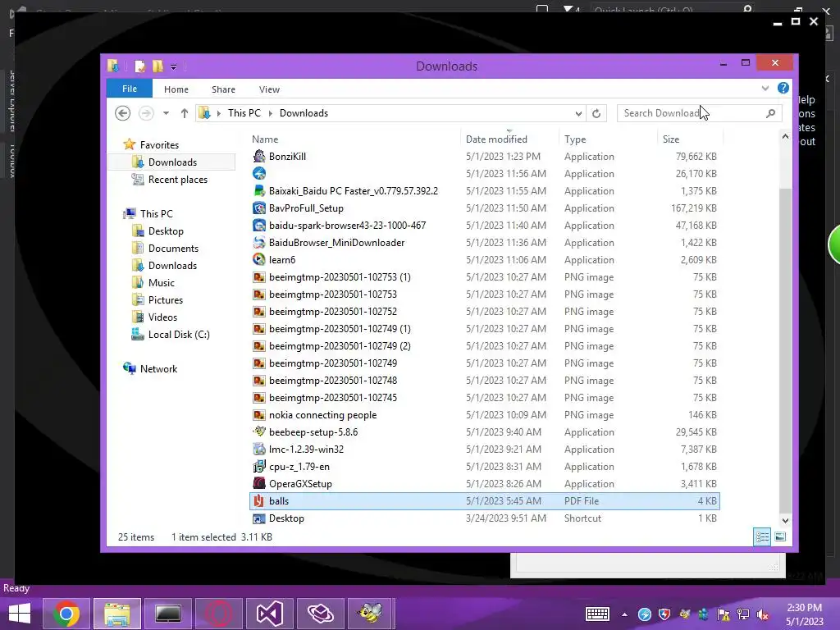Select the unnamed application with blue icon

click(259, 174)
